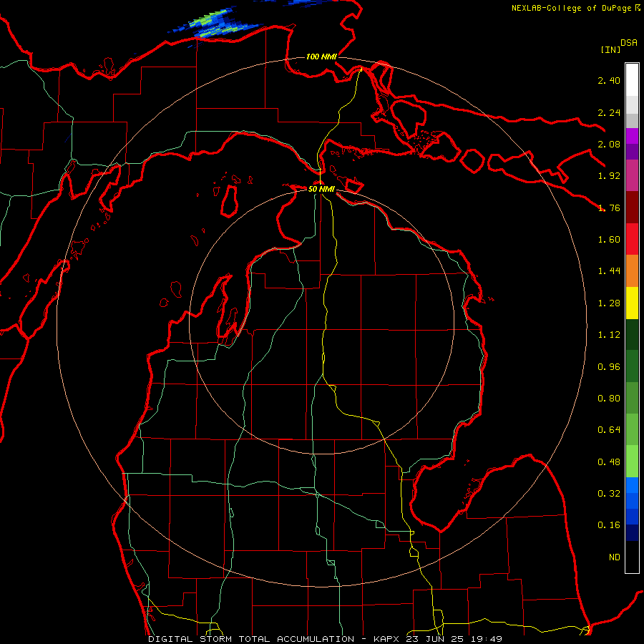This screenshot has width=644, height=644.
Task: Click the 2.24 legend value
Action: click(609, 112)
